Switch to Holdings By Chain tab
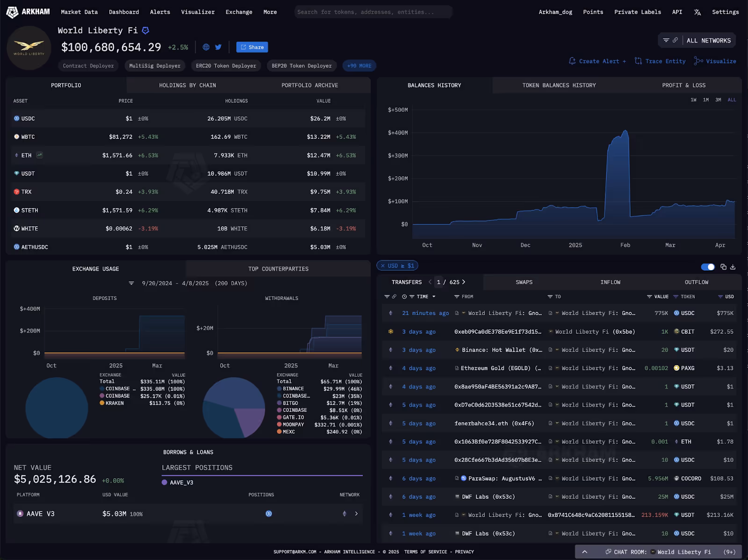This screenshot has width=748, height=560. coord(187,86)
